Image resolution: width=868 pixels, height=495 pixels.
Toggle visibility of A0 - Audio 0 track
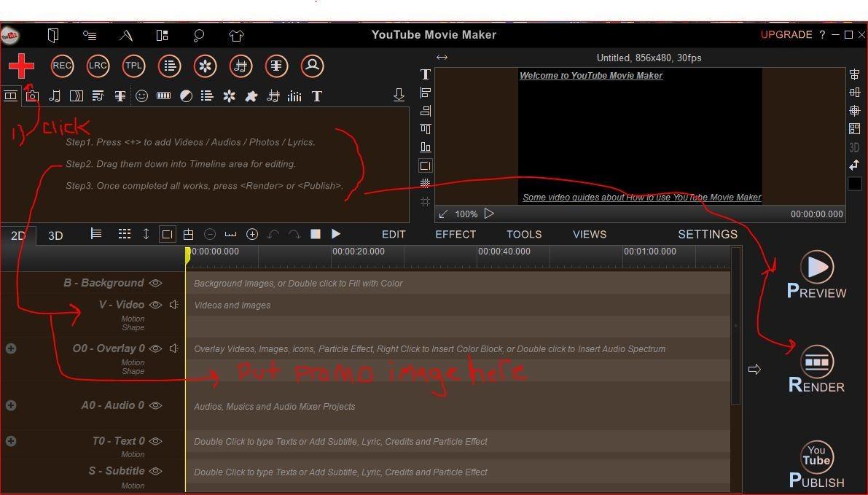coord(155,405)
